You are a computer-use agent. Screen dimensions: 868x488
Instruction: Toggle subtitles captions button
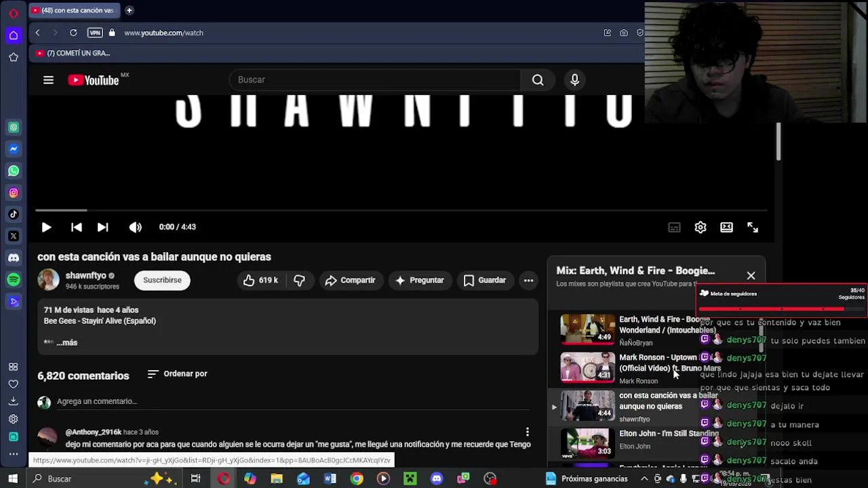pyautogui.click(x=674, y=228)
